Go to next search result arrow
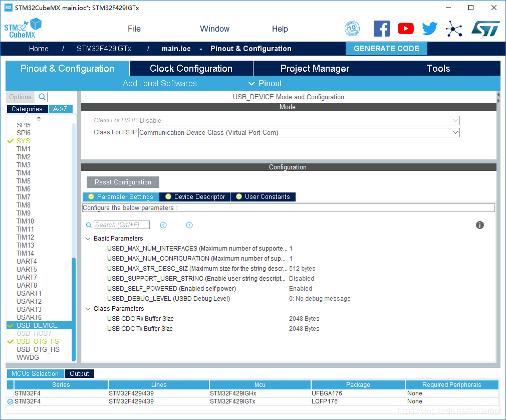This screenshot has width=506, height=420. 189,225
